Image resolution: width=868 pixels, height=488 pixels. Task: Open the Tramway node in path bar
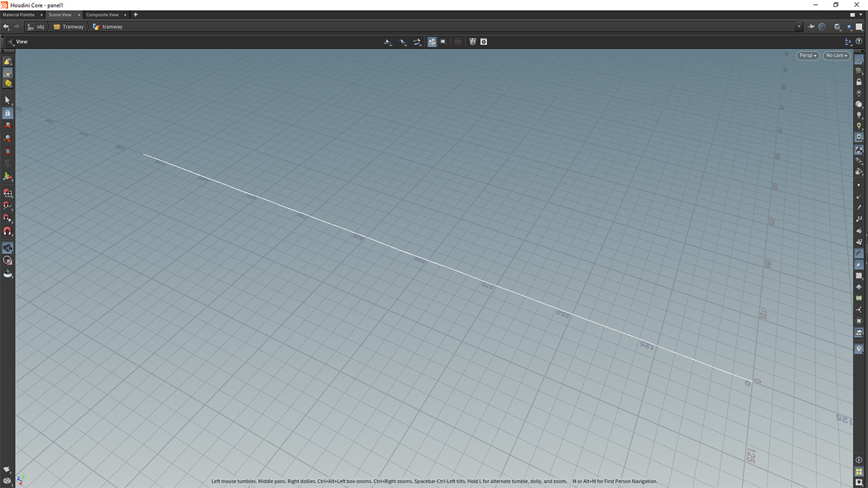68,26
